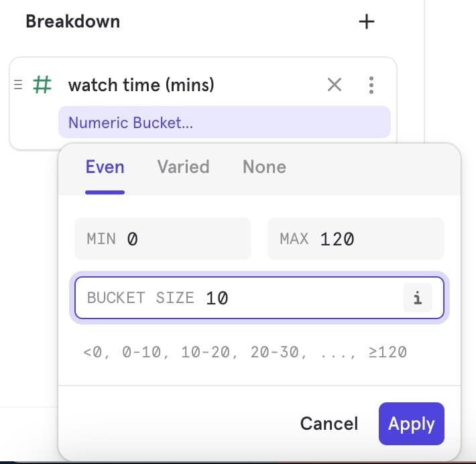Screen dimensions: 476x464
Task: Click the info icon in bucket size field
Action: [x=417, y=298]
